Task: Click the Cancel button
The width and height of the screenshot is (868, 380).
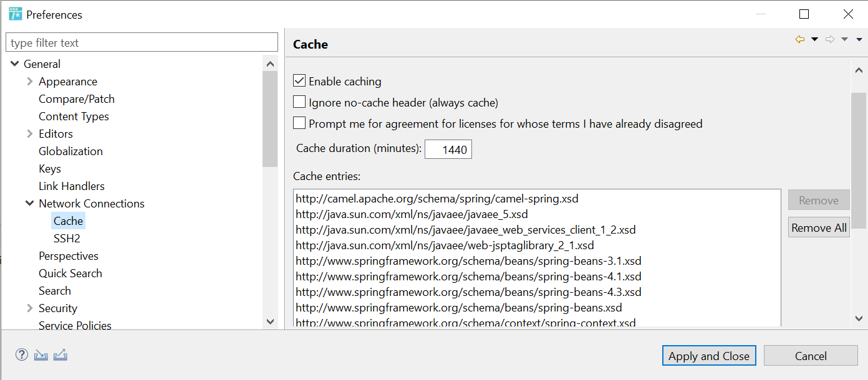Action: pyautogui.click(x=811, y=356)
